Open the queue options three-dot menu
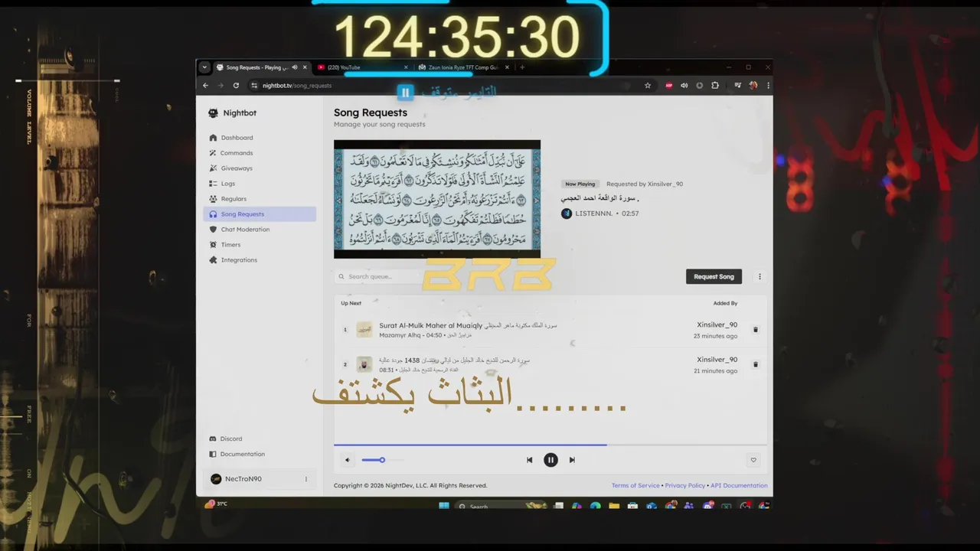Viewport: 980px width, 551px height. pos(759,276)
